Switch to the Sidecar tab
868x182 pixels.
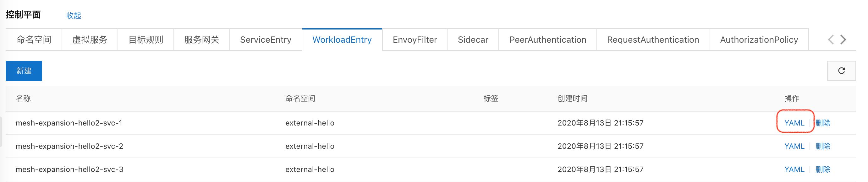tap(473, 40)
